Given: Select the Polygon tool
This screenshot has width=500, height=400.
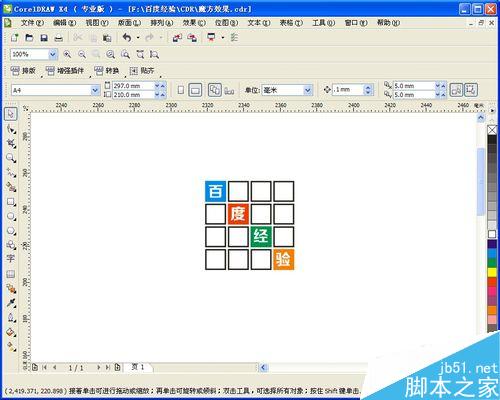Looking at the screenshot, I should point(11,231).
